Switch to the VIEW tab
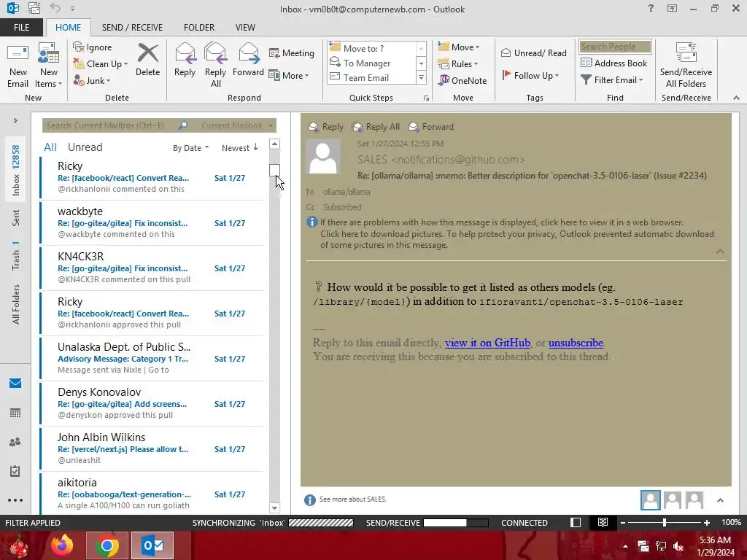 click(245, 27)
